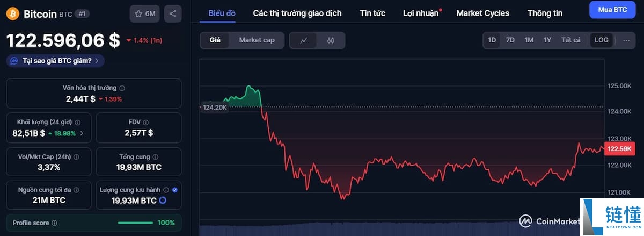Click info icon next to FDV

[x=146, y=123]
